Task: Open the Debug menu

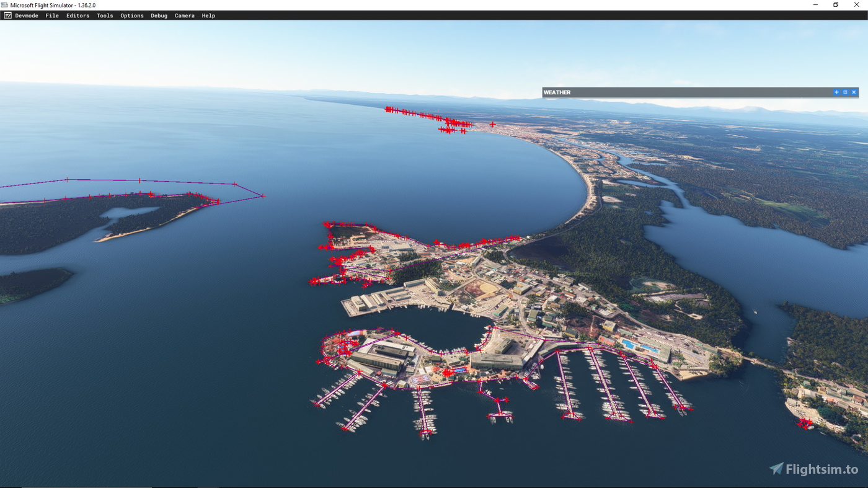Action: 159,16
